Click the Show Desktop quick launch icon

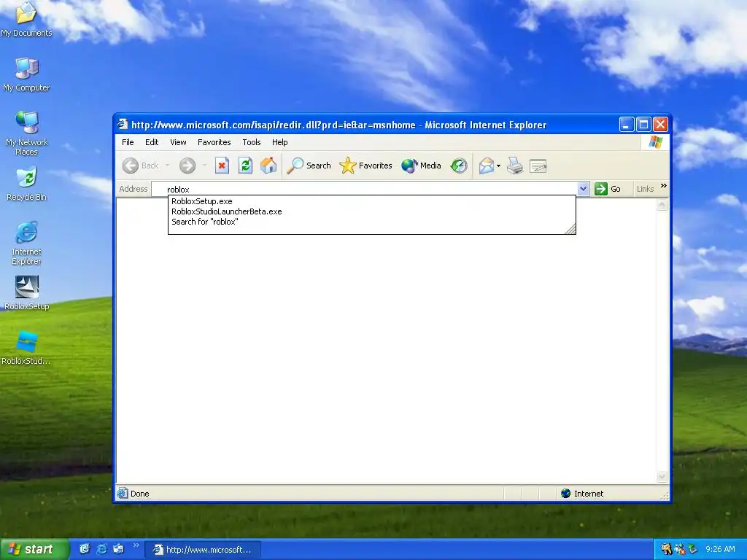pyautogui.click(x=85, y=549)
